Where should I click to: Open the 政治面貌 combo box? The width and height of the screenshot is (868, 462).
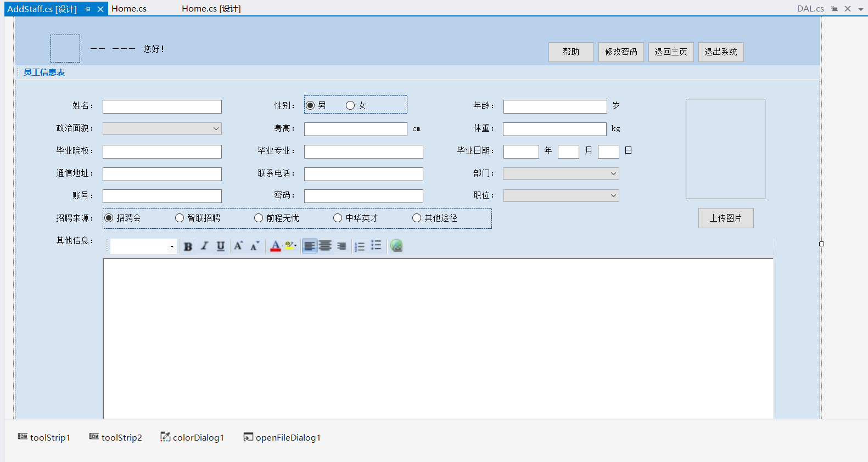click(x=162, y=128)
